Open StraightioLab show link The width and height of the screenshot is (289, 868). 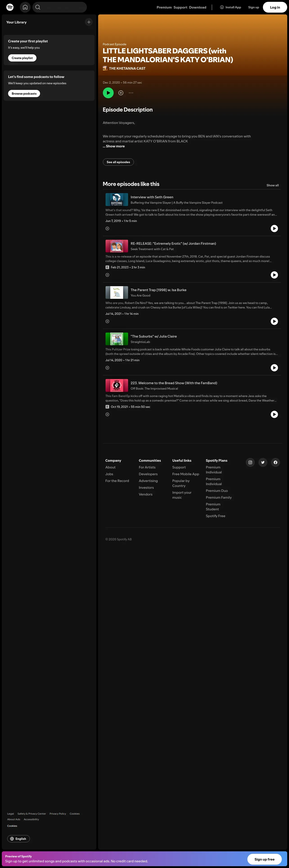[x=140, y=342]
